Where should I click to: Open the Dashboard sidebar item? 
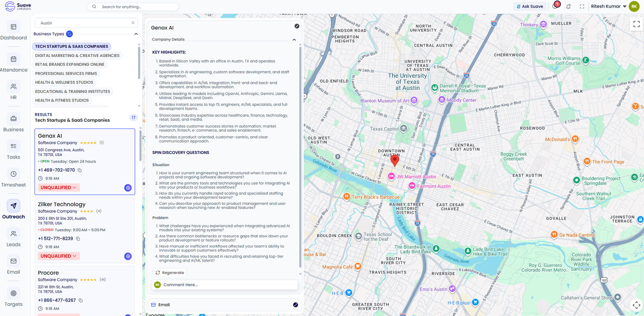13,31
